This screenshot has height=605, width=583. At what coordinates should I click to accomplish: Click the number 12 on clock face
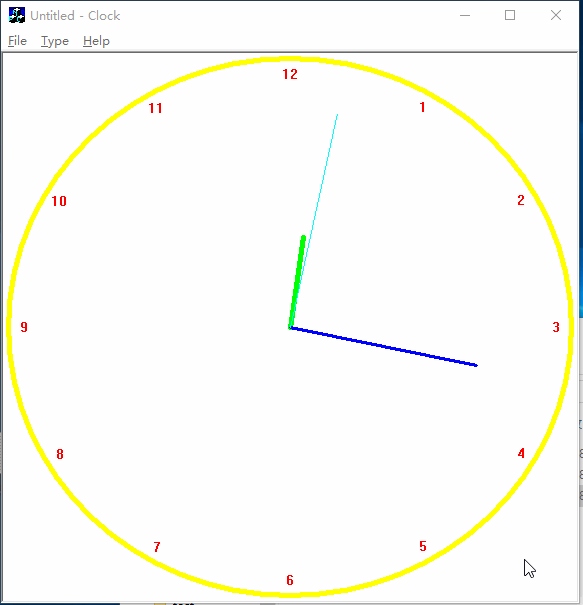pyautogui.click(x=290, y=74)
